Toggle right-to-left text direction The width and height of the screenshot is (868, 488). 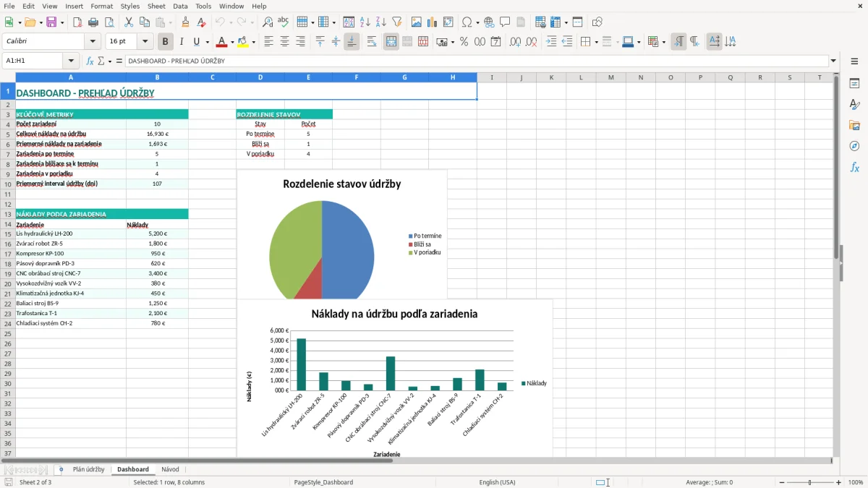pos(694,42)
